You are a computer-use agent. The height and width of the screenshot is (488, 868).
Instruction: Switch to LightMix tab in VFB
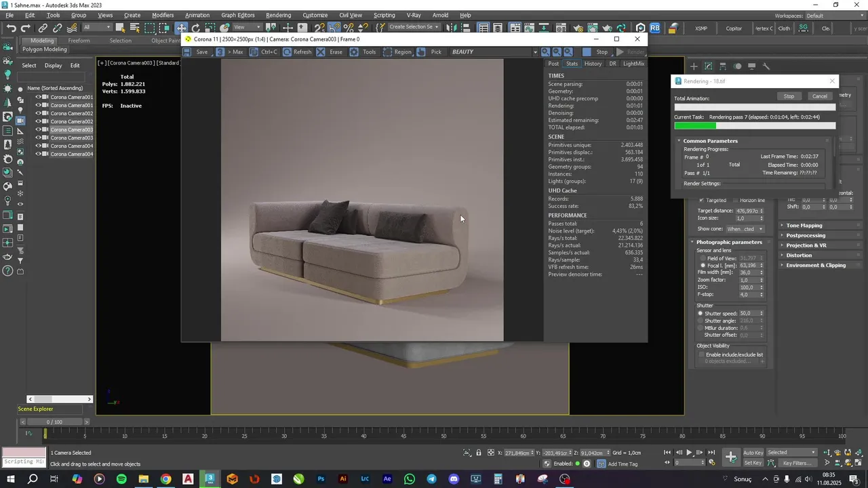tap(633, 64)
